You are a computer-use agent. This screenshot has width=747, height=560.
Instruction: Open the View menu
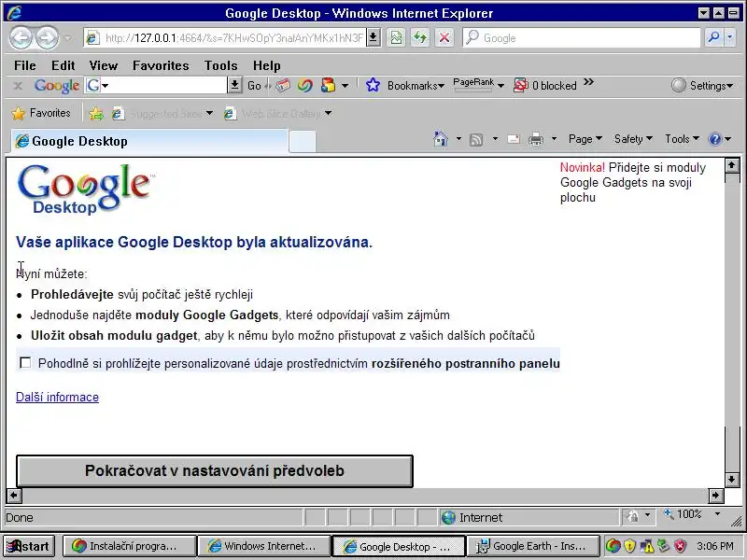click(104, 65)
